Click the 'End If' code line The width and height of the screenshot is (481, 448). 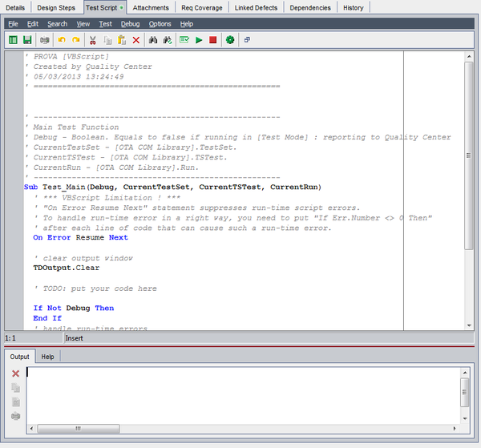(x=47, y=318)
